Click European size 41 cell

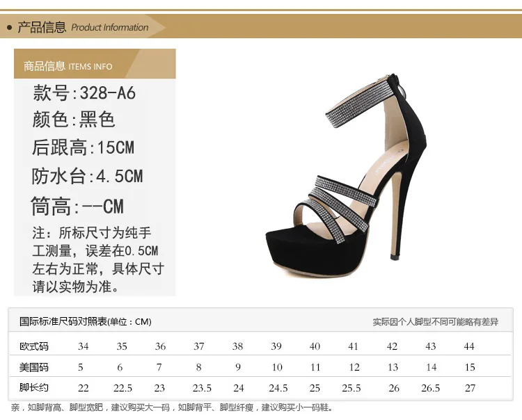[353, 346]
